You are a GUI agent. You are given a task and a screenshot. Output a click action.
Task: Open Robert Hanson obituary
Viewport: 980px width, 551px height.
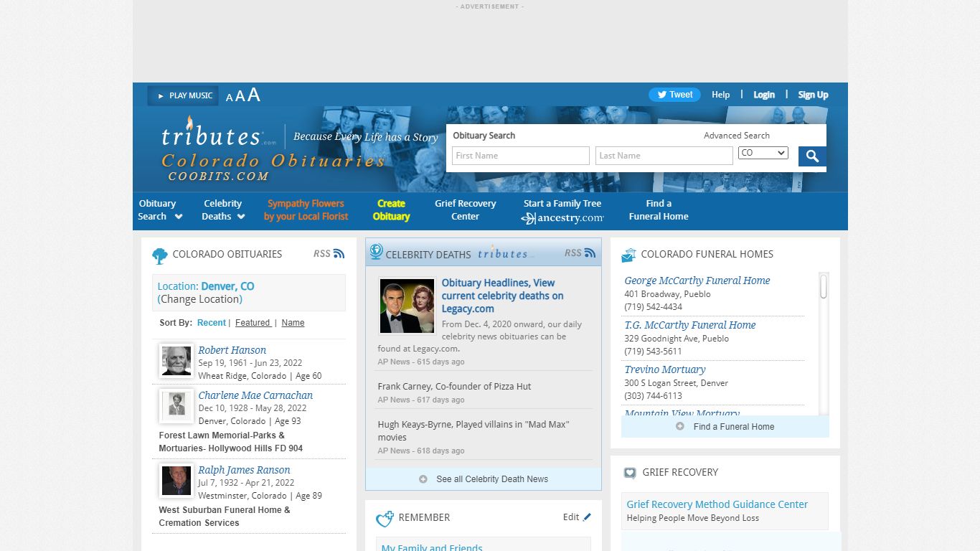[x=232, y=350]
